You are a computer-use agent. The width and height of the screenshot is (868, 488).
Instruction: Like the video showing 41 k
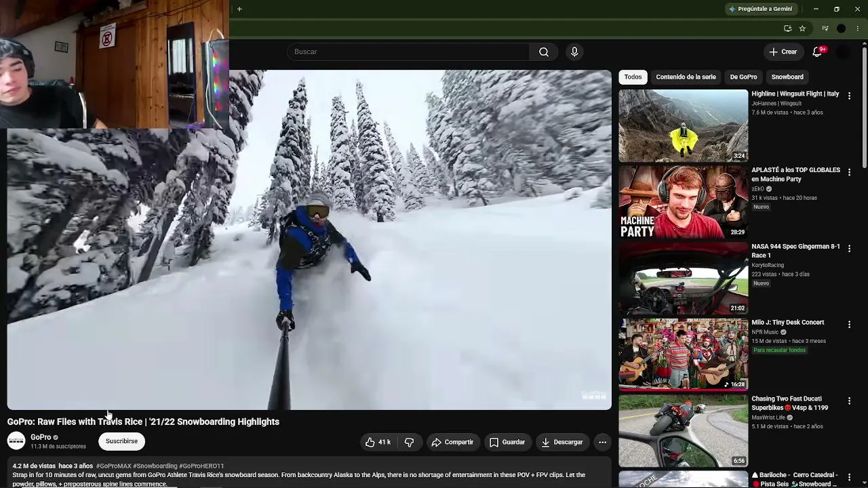pyautogui.click(x=379, y=442)
